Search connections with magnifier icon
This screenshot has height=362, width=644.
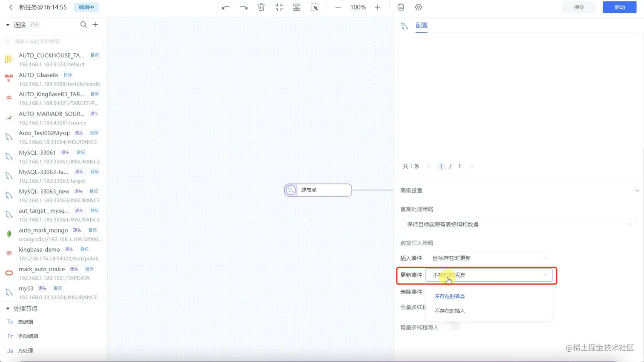click(x=83, y=25)
